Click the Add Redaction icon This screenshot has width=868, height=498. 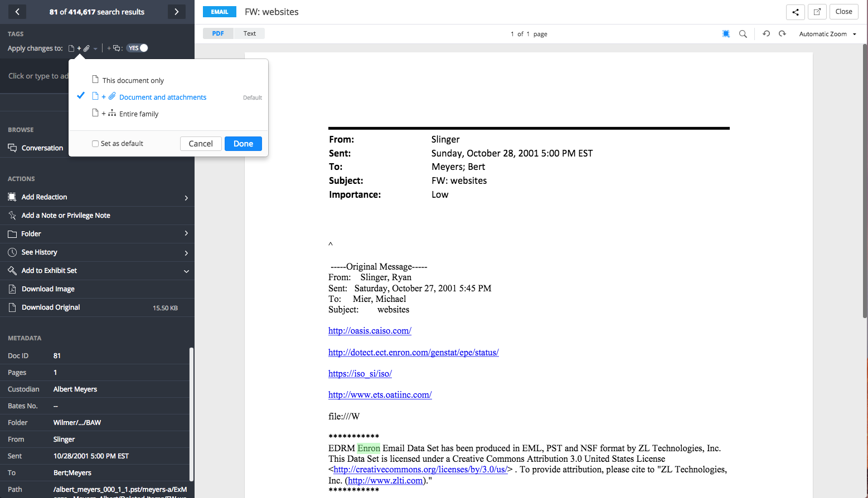pos(12,197)
